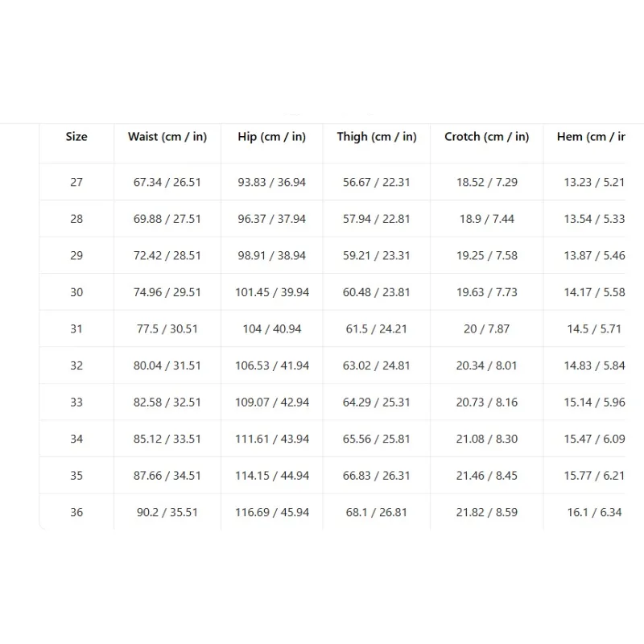Click the Thigh (cm / in) column header
The width and height of the screenshot is (644, 644).
(377, 137)
